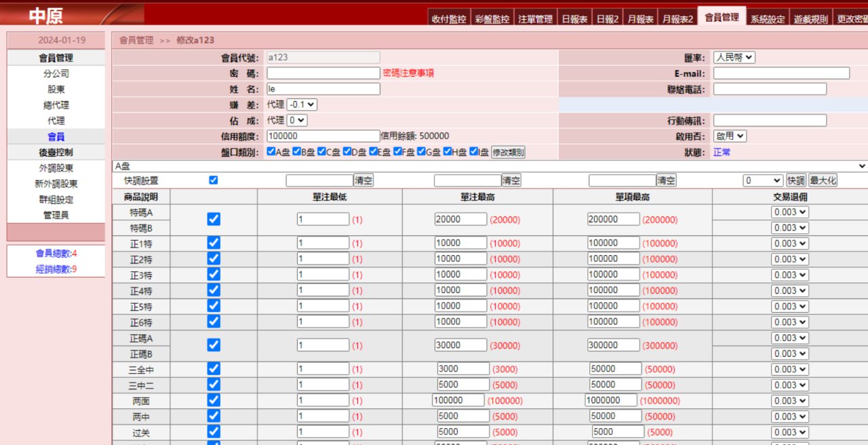Open the 匯率 currency dropdown
The image size is (868, 445).
point(734,58)
